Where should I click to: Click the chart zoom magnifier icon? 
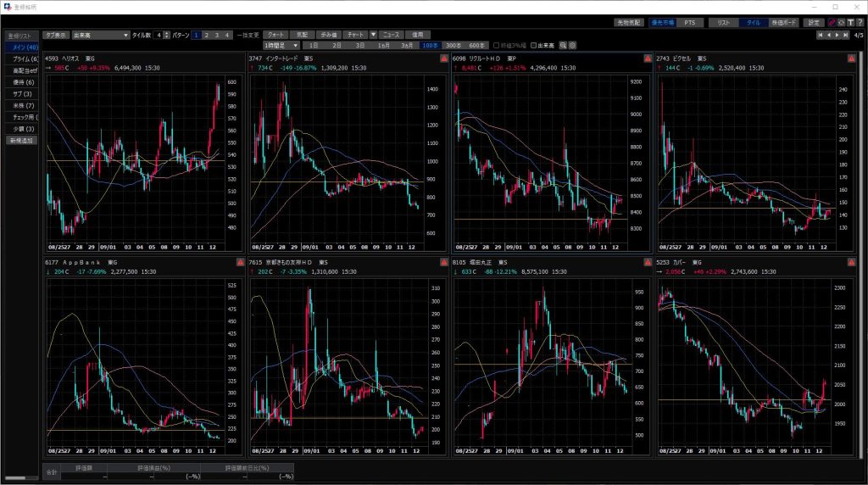pyautogui.click(x=563, y=45)
